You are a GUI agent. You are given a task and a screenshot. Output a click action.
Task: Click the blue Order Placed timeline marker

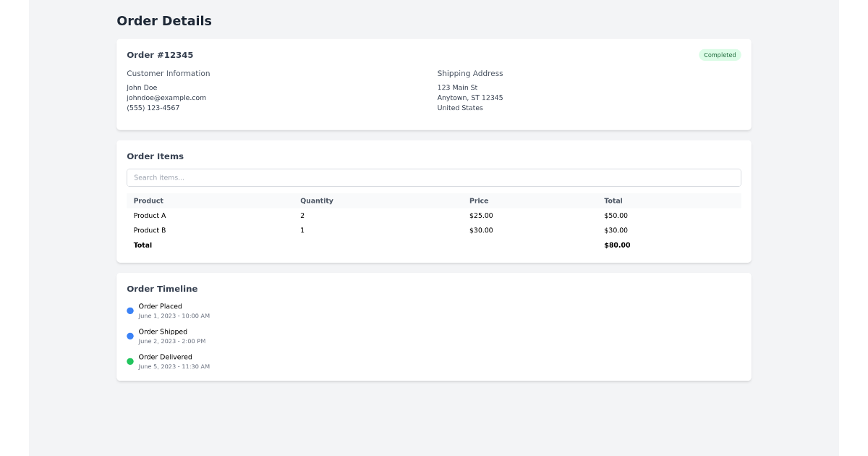[x=130, y=311]
